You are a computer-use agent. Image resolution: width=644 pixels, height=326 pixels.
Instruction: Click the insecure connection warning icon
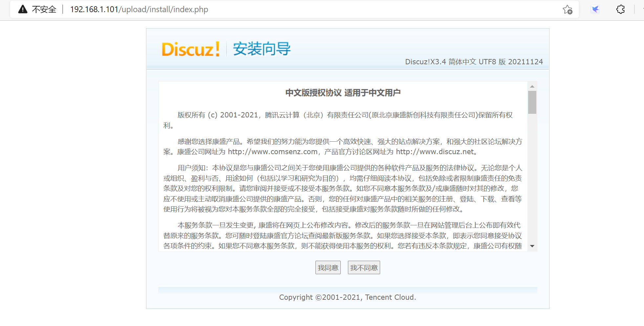point(23,9)
